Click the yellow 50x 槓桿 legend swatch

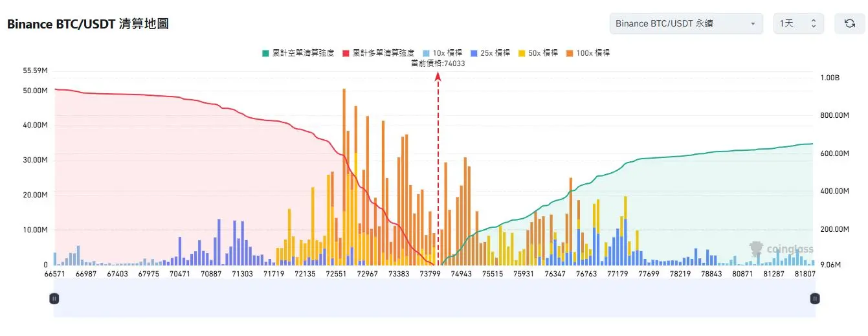pos(522,53)
